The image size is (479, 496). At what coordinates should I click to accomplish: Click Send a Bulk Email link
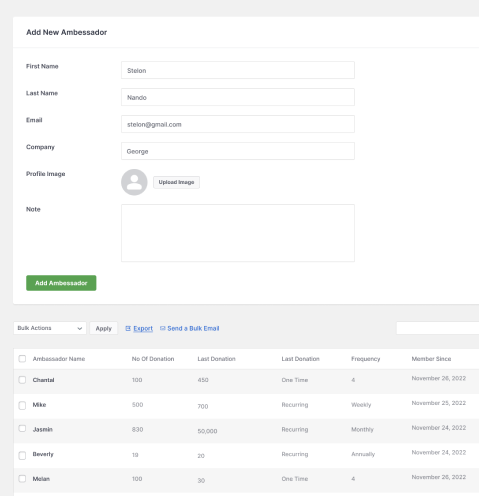pos(193,328)
